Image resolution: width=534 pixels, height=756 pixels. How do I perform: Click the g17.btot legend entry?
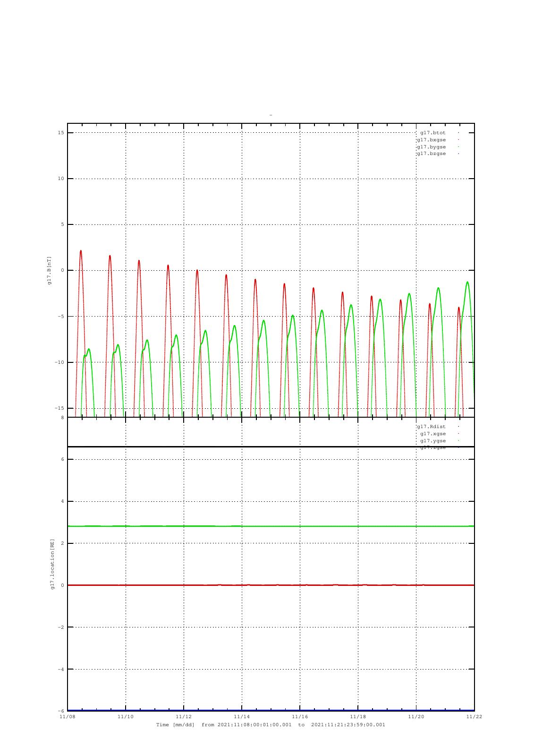tap(433, 133)
